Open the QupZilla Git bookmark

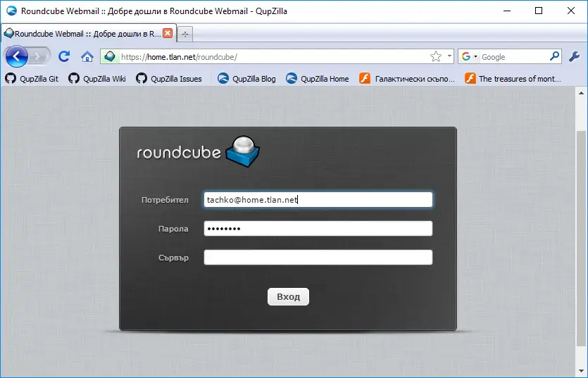32,79
